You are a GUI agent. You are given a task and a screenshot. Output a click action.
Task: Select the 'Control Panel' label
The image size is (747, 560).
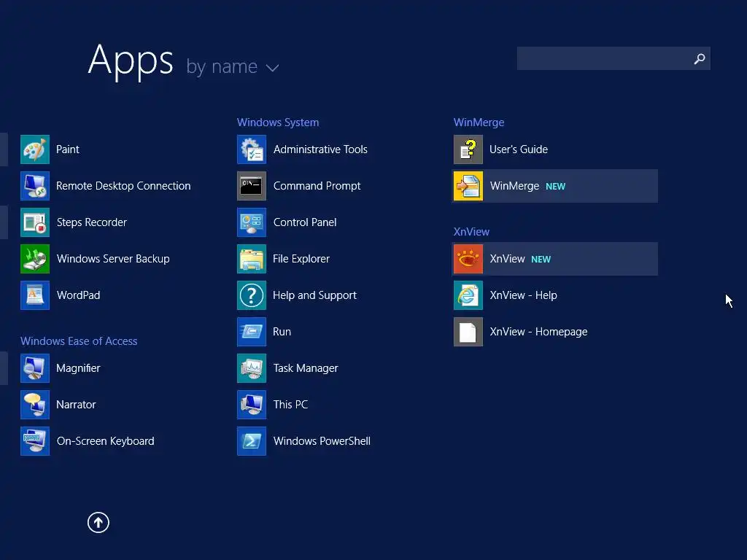pyautogui.click(x=305, y=222)
